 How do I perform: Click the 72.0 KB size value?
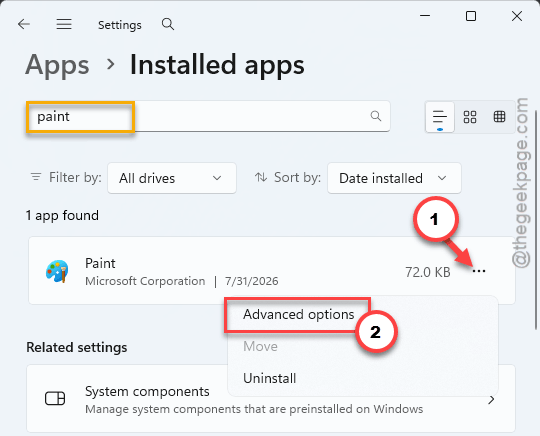tap(428, 272)
